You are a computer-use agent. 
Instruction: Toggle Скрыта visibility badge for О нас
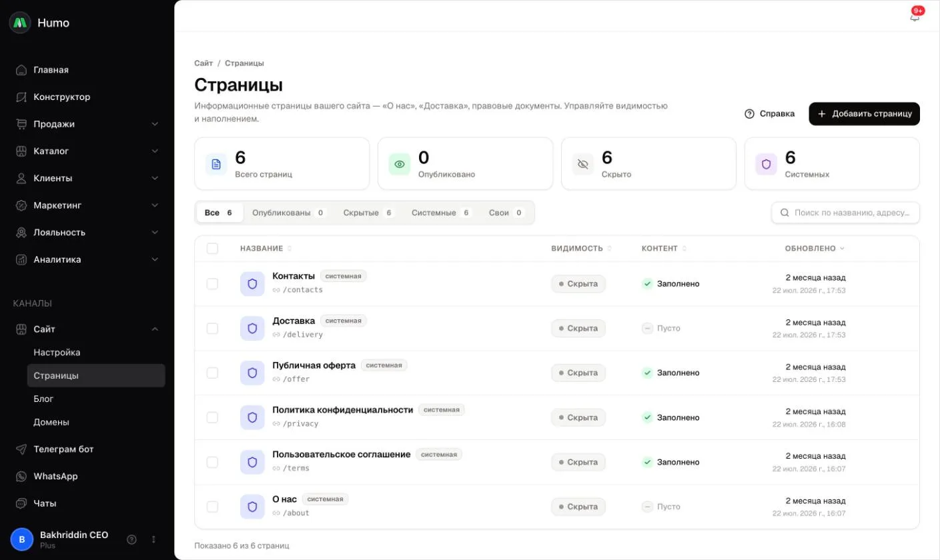[578, 507]
